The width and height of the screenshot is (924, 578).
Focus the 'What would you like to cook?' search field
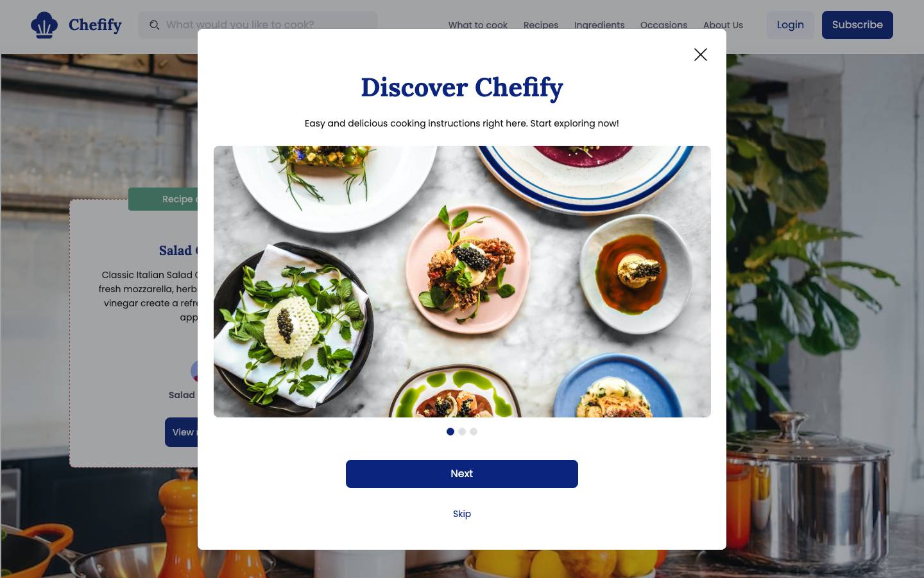[x=258, y=25]
